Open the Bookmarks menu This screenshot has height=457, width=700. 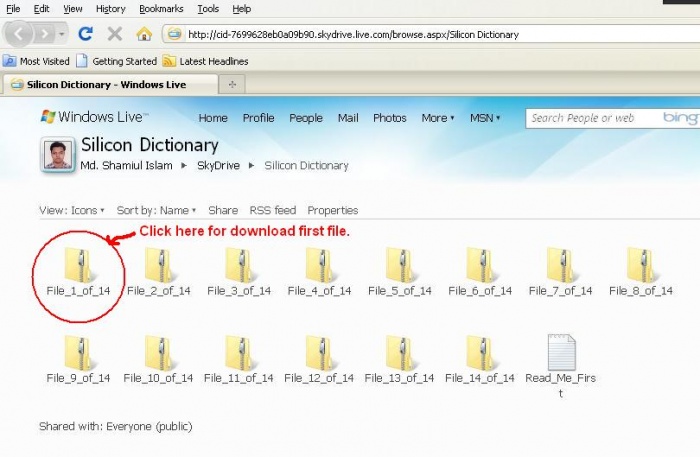tap(161, 9)
